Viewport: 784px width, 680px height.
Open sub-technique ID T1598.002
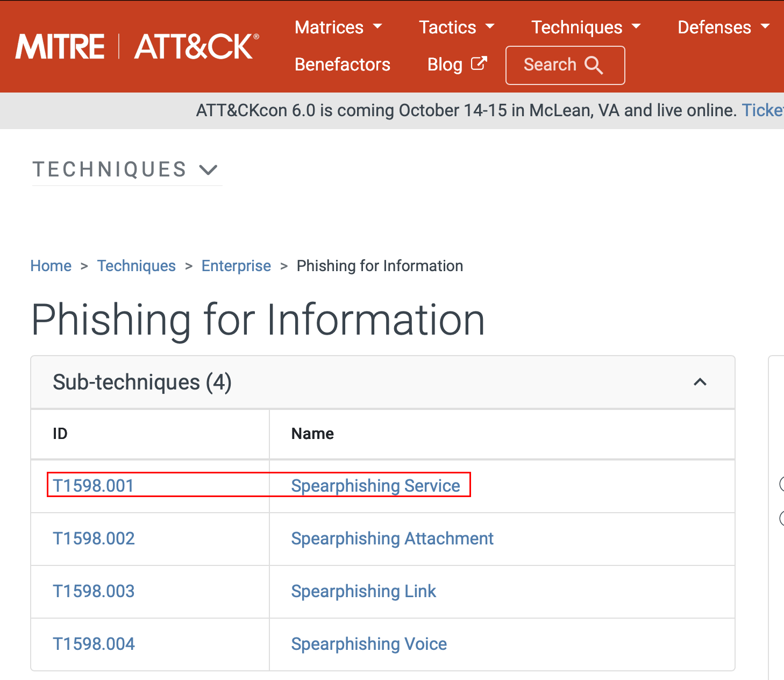[94, 539]
